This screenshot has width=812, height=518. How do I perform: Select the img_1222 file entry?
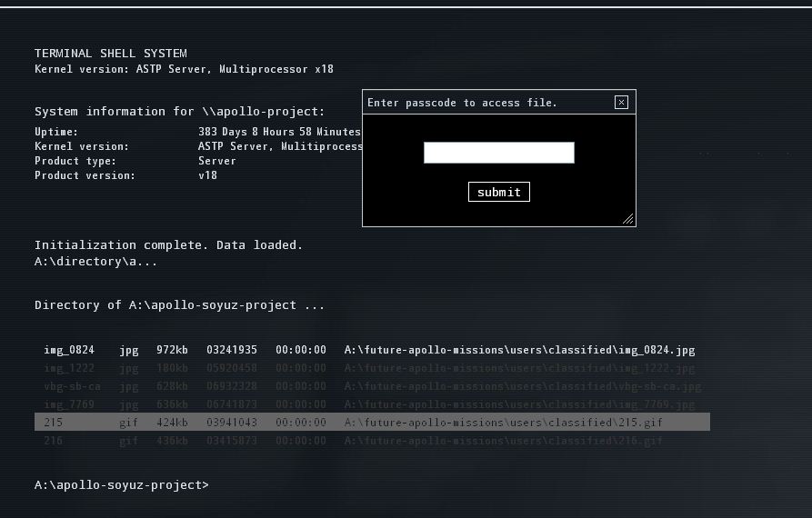pos(69,368)
